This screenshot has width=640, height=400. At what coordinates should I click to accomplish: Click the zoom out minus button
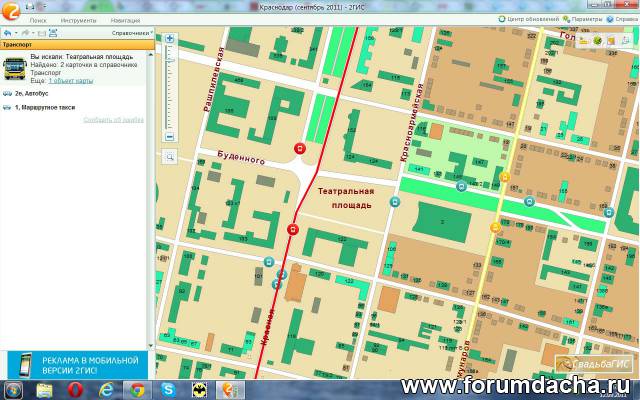click(x=170, y=136)
